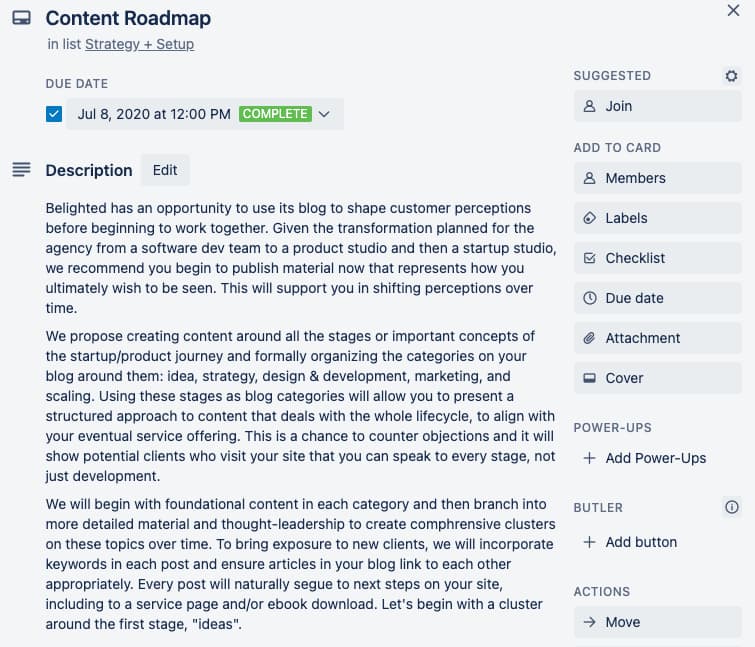
Task: Uncheck the due date complete checkbox
Action: tap(54, 114)
